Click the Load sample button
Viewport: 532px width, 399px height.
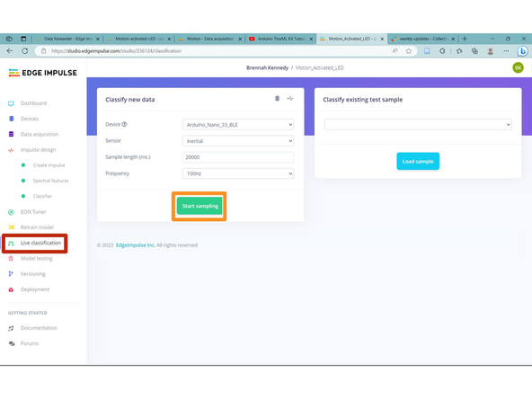tap(418, 161)
